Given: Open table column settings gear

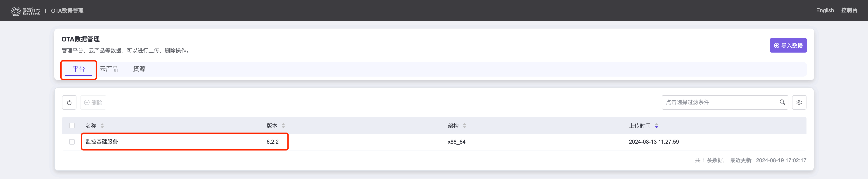Looking at the screenshot, I should 799,102.
